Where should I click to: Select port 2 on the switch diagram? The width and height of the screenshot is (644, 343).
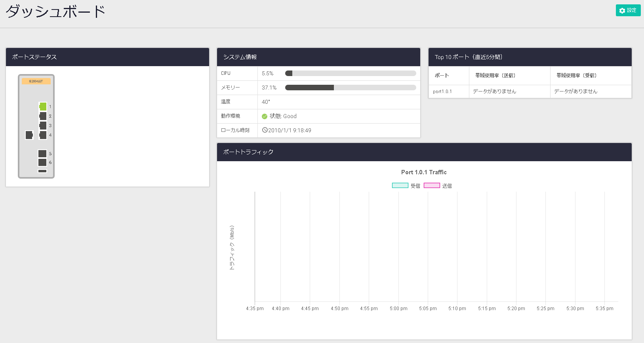coord(43,116)
